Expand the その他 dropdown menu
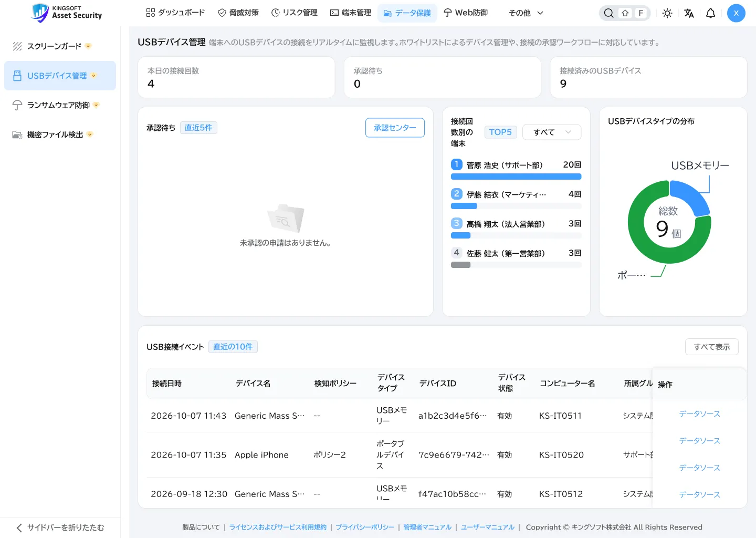Viewport: 756px width, 538px height. point(526,13)
